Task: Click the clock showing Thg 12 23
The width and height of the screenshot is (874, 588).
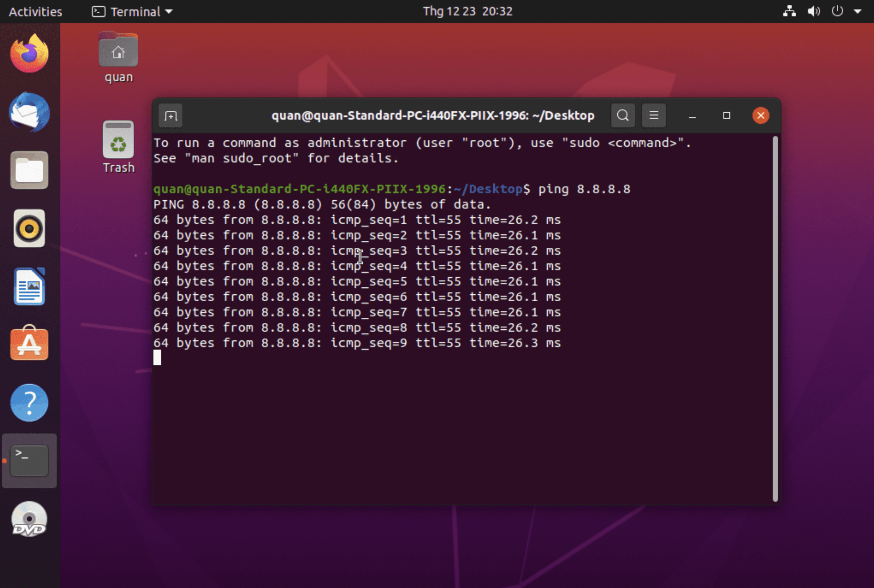Action: pos(467,11)
